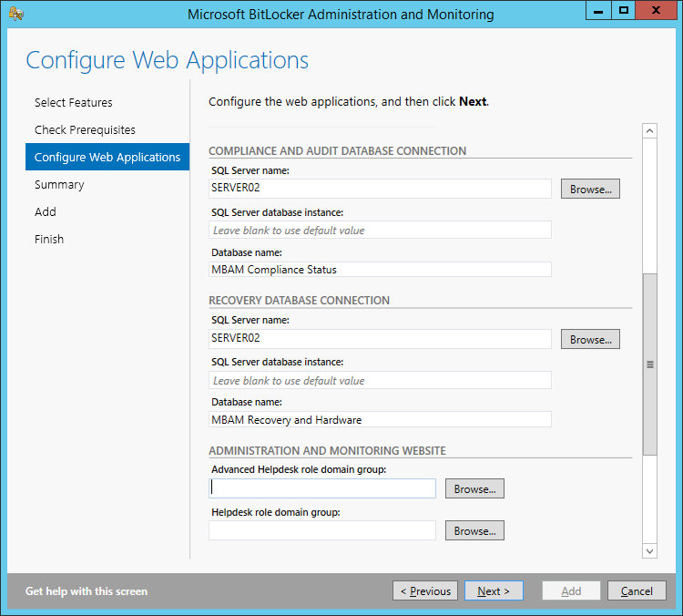Click the Next button
This screenshot has height=616, width=683.
point(494,590)
